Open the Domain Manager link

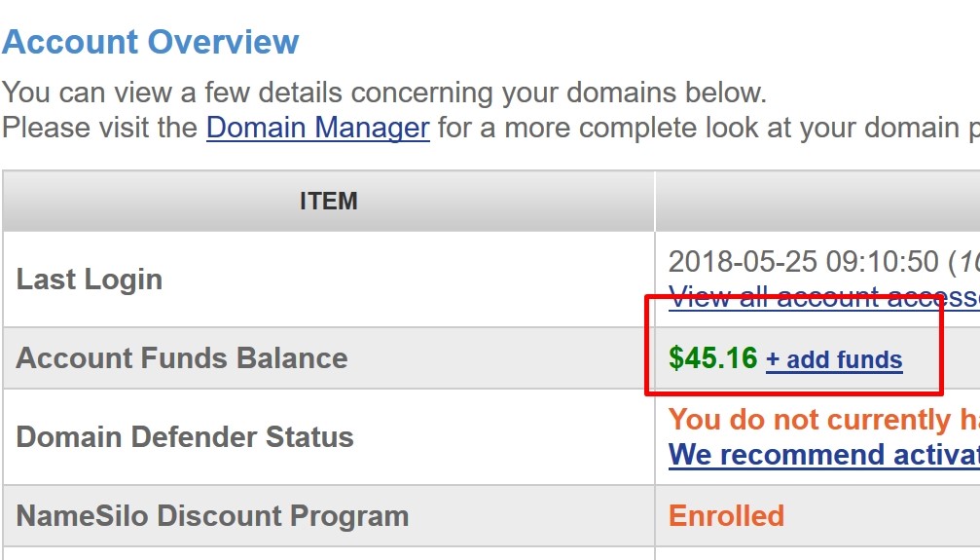coord(317,128)
